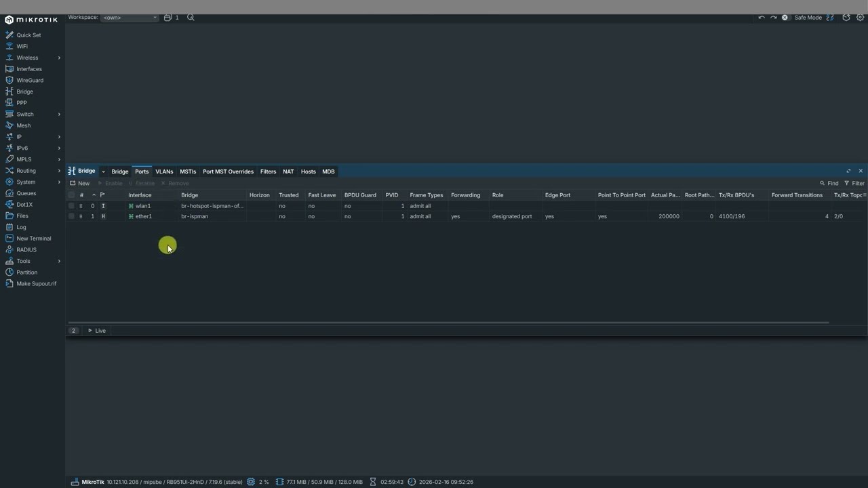Expand the Switch submenu
Screen dimensions: 868x488
pos(59,115)
